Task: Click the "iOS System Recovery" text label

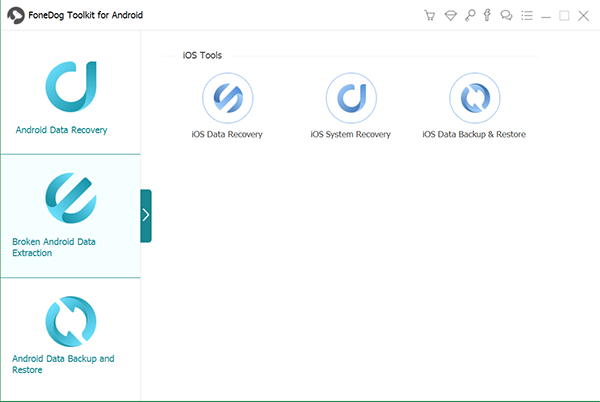Action: (351, 134)
